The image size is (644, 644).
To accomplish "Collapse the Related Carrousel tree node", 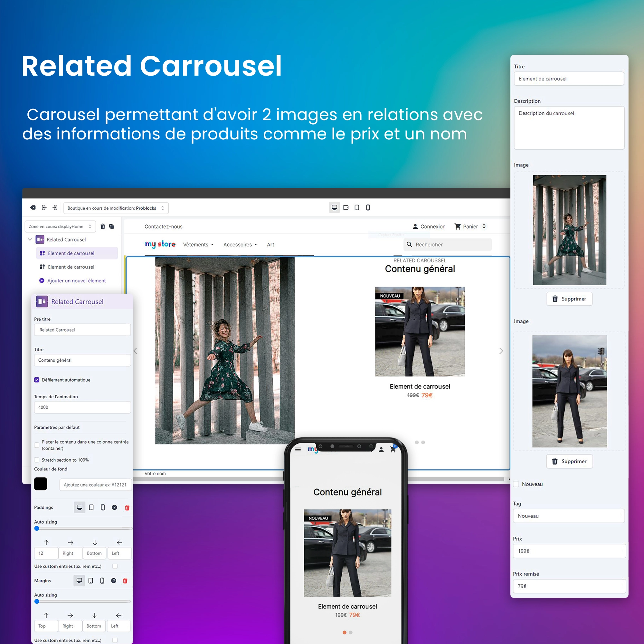I will click(30, 239).
